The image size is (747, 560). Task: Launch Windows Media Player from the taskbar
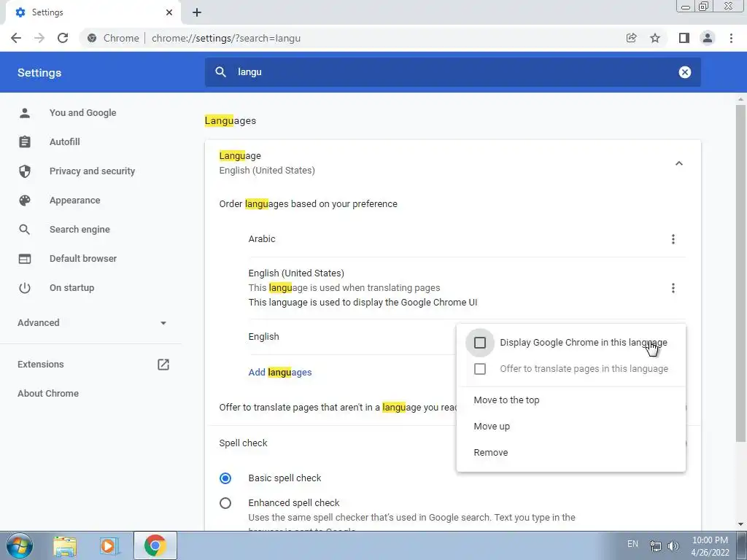click(109, 545)
